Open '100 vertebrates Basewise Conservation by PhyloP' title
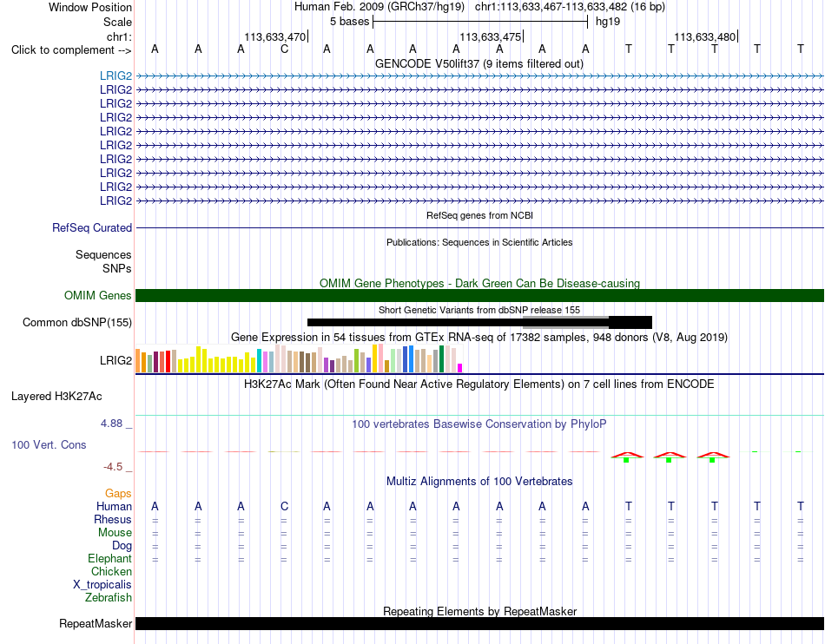Screen dimensions: 825x644 pos(479,424)
